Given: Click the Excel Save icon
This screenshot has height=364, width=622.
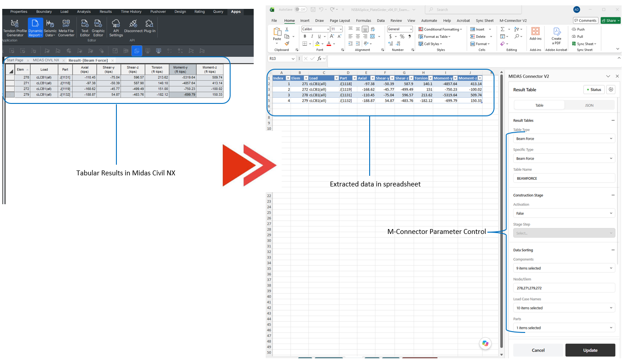Looking at the screenshot, I should 313,9.
